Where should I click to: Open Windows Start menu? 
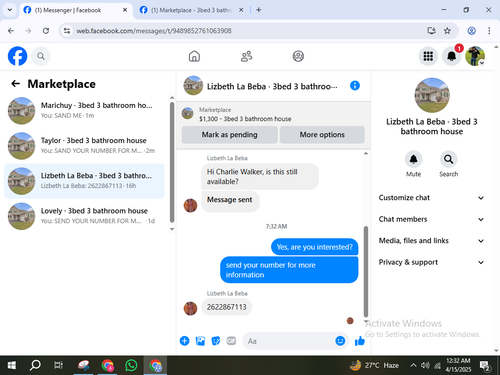[12, 365]
